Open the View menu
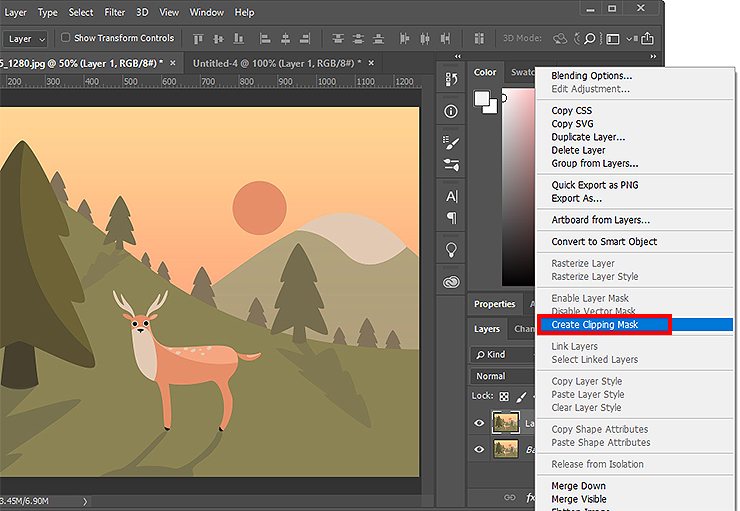This screenshot has width=740, height=511. [169, 13]
